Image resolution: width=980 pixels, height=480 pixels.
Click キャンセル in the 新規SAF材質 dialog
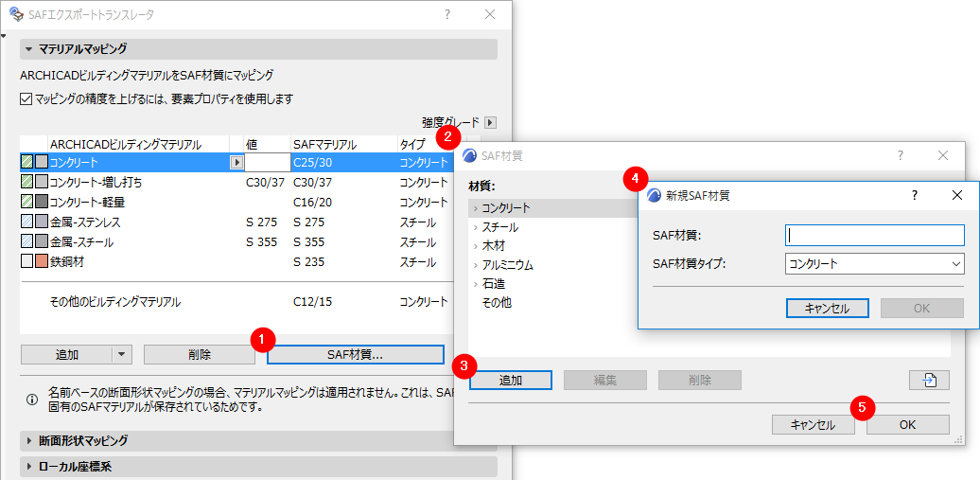tap(828, 308)
